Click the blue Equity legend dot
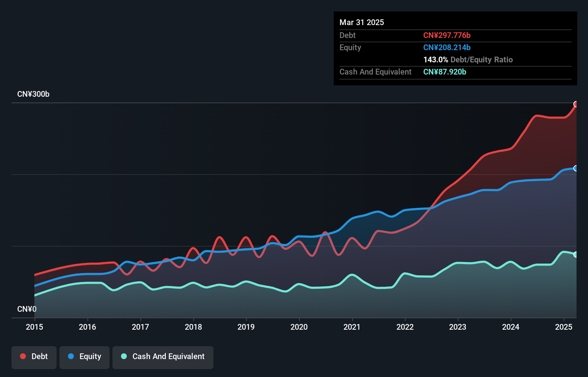588x377 pixels. click(72, 357)
